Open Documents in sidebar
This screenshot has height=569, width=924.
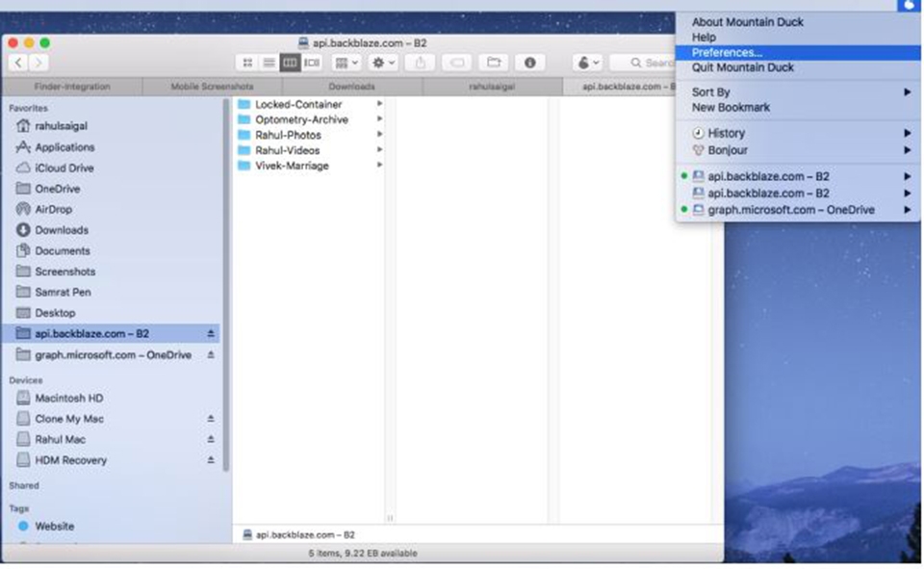tap(62, 250)
